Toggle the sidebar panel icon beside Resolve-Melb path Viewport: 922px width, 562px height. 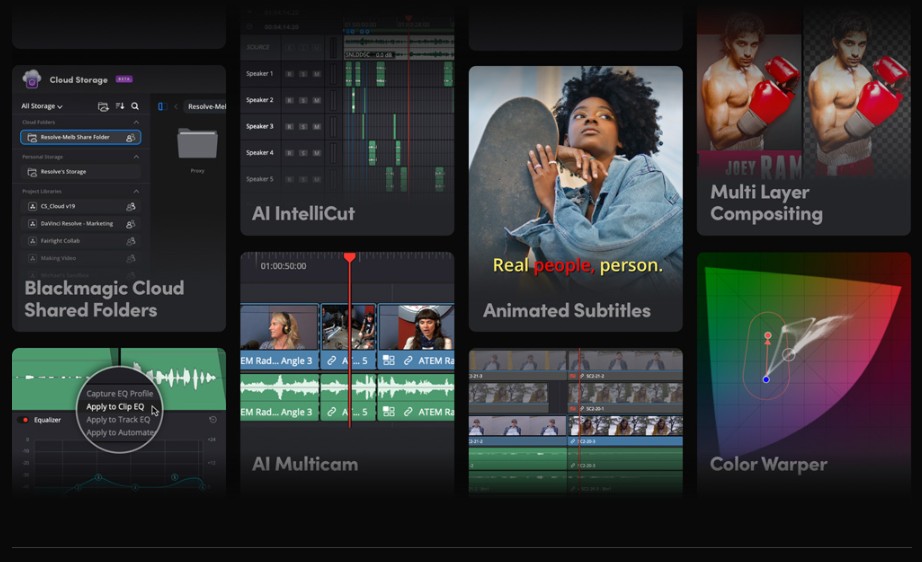coord(162,106)
